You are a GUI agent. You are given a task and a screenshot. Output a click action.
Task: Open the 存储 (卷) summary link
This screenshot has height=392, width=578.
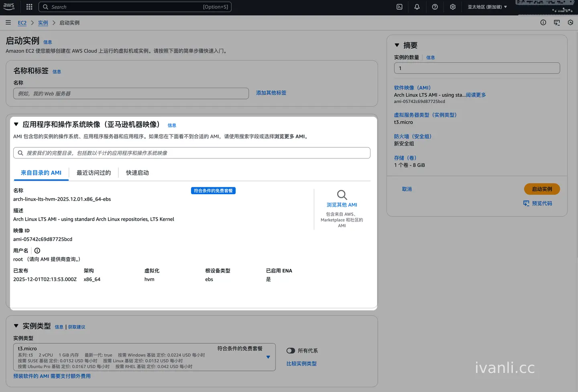(x=405, y=158)
